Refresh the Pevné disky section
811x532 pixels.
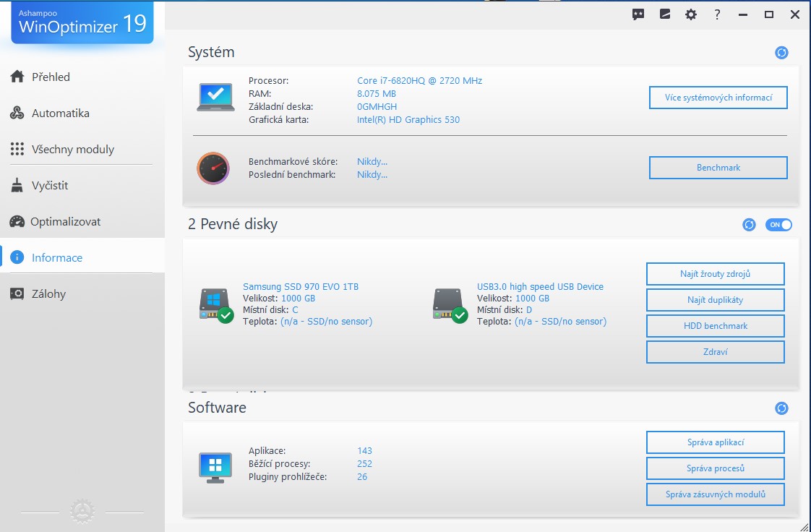coord(749,224)
